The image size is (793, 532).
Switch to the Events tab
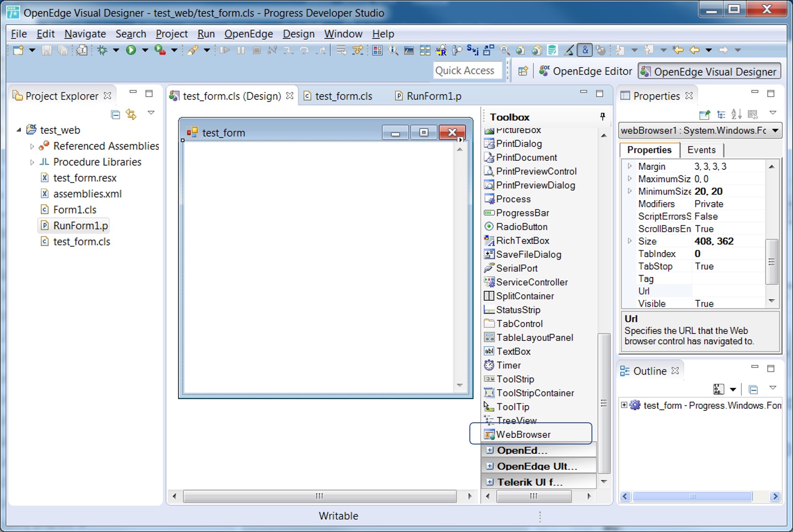click(701, 150)
